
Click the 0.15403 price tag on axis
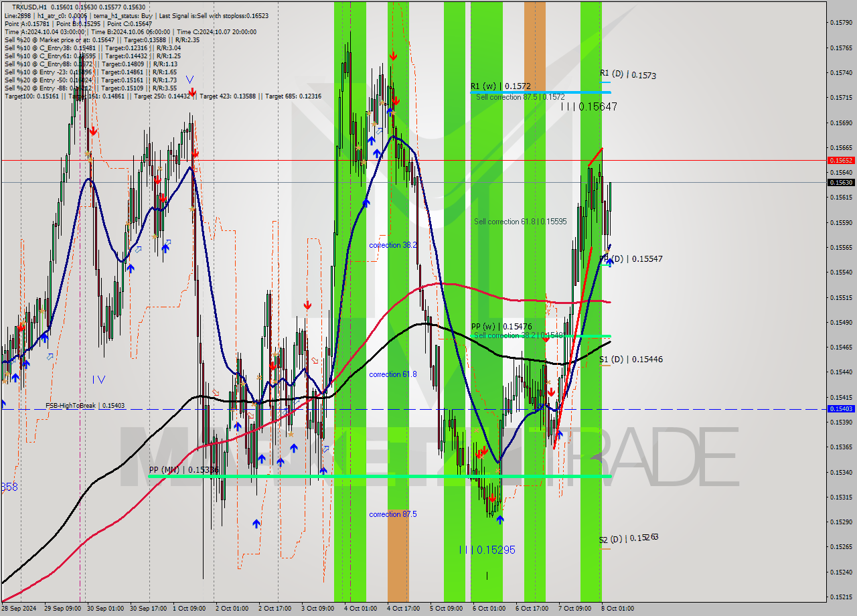(840, 408)
